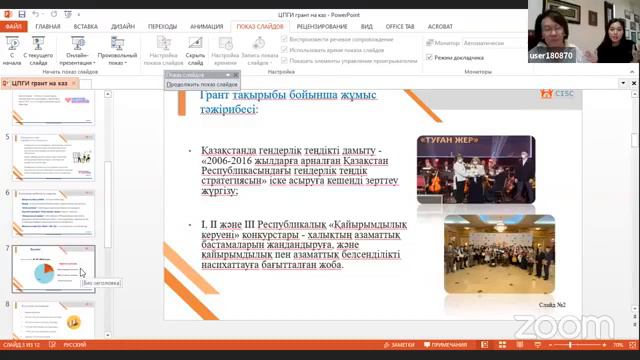Toggle Воспроизвести речевое сопровождение checkbox
The width and height of the screenshot is (640, 360).
click(x=284, y=39)
